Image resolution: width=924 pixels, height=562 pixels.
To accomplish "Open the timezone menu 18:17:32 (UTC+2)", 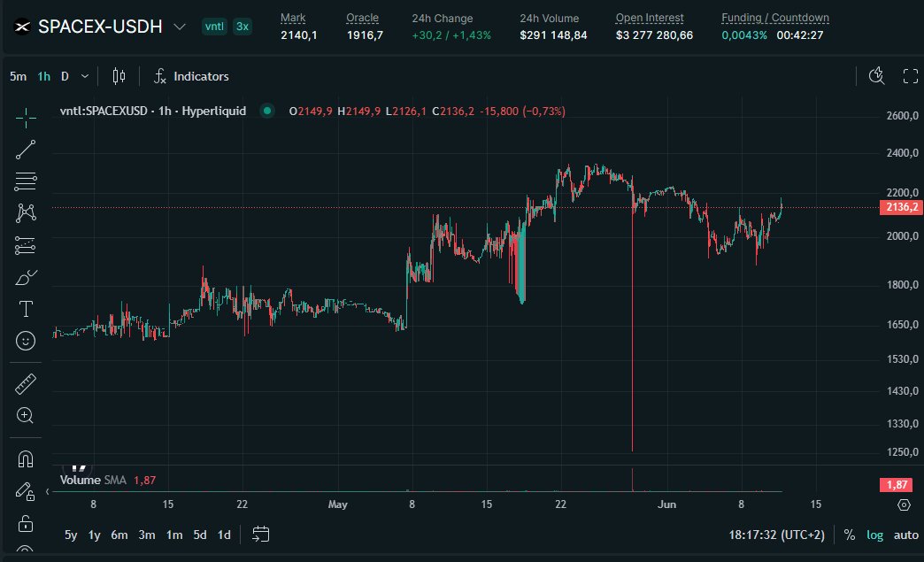I will [777, 535].
